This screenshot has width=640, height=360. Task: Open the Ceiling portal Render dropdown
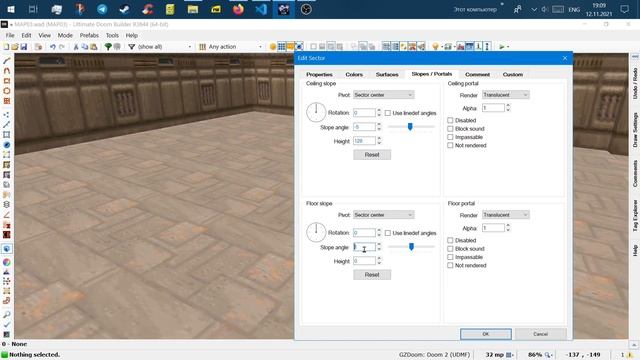pos(506,95)
